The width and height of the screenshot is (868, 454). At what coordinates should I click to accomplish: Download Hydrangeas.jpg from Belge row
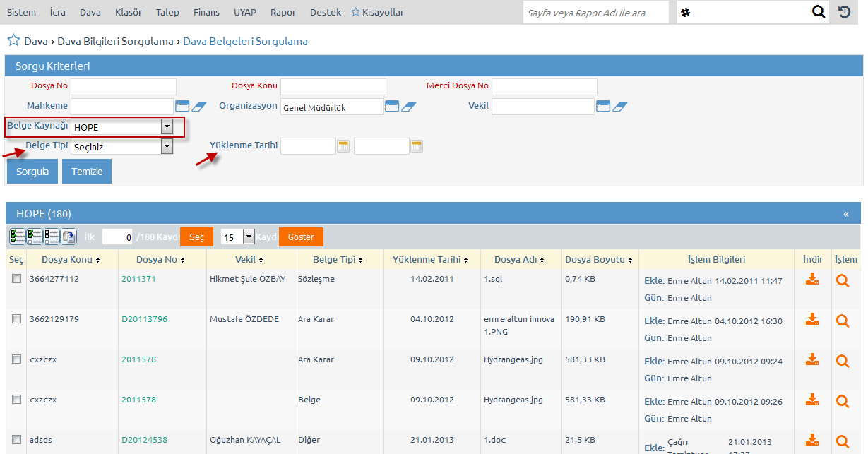click(x=812, y=400)
